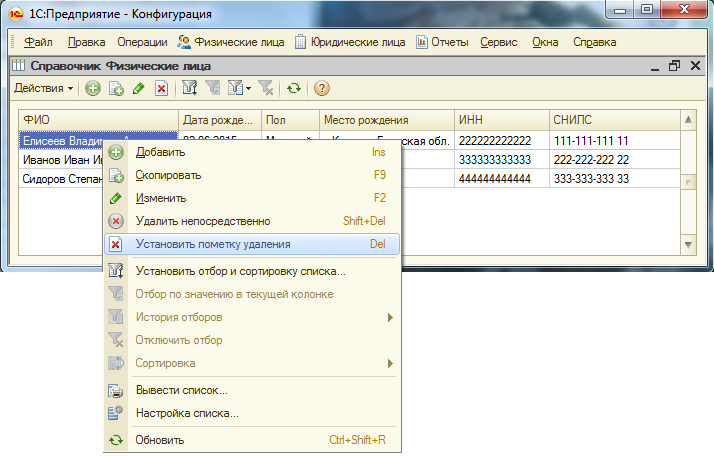
Task: Choose Изменить in the context menu
Action: click(252, 198)
